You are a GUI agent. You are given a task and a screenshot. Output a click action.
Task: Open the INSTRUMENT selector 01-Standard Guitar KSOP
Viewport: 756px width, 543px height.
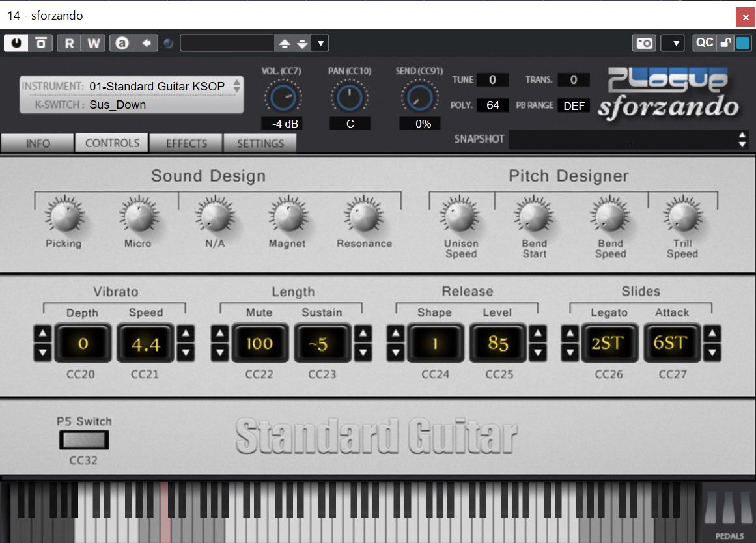[x=157, y=87]
